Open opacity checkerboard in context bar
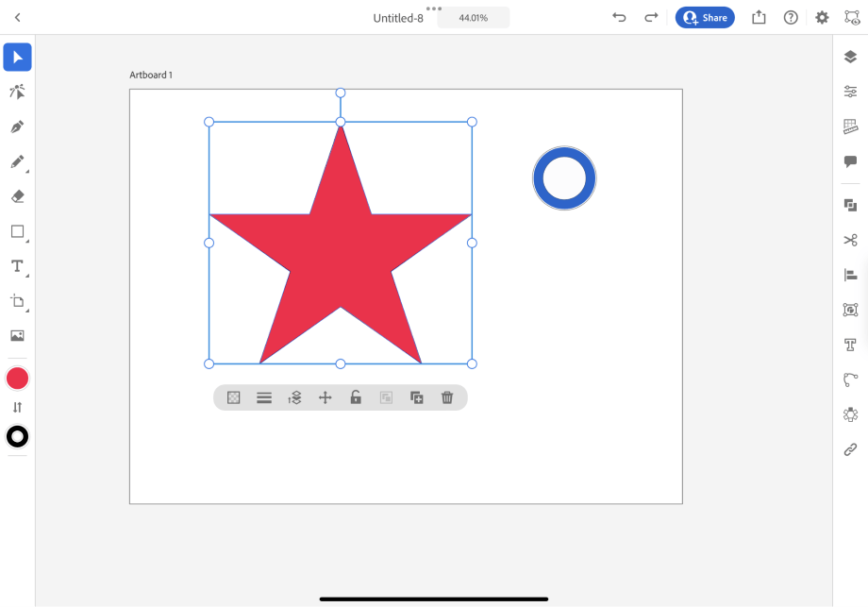 click(x=234, y=397)
